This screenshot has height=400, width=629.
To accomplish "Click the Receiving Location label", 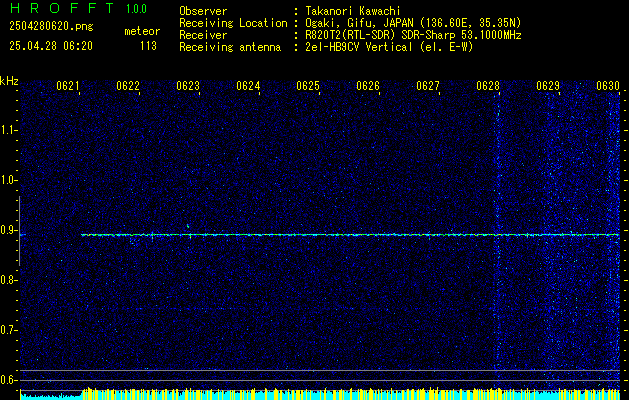I will [x=233, y=23].
